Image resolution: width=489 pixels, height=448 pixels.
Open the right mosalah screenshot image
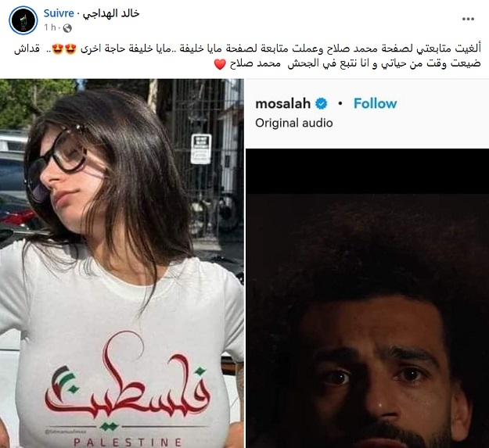point(368,263)
